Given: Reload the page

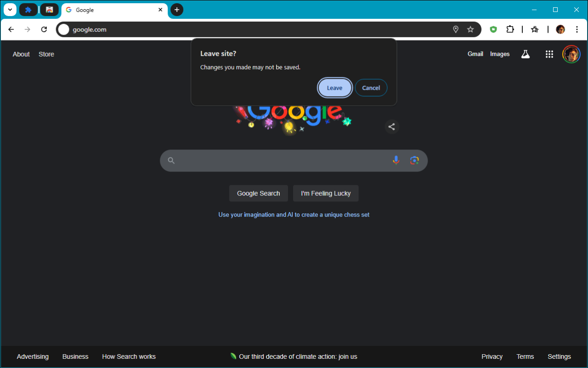Looking at the screenshot, I should pos(44,29).
